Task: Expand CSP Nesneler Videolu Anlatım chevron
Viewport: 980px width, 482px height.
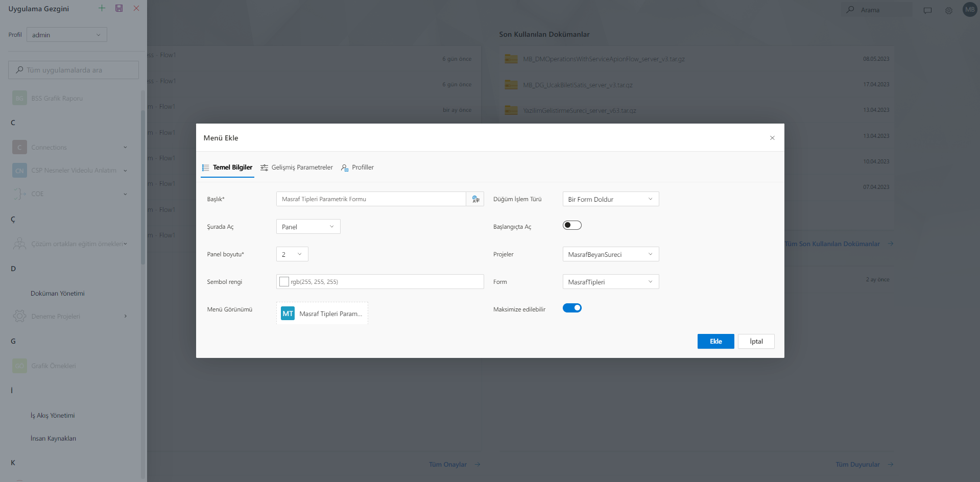Action: point(125,171)
